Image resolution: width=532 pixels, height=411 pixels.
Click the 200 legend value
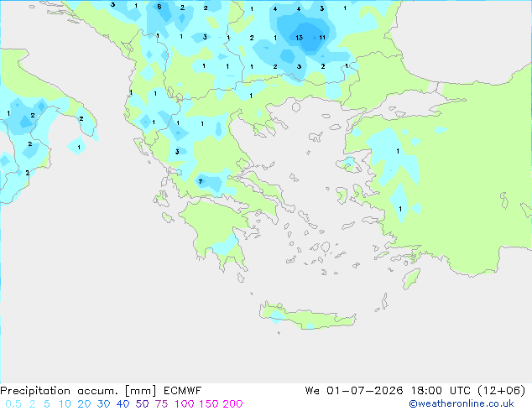[x=232, y=404]
